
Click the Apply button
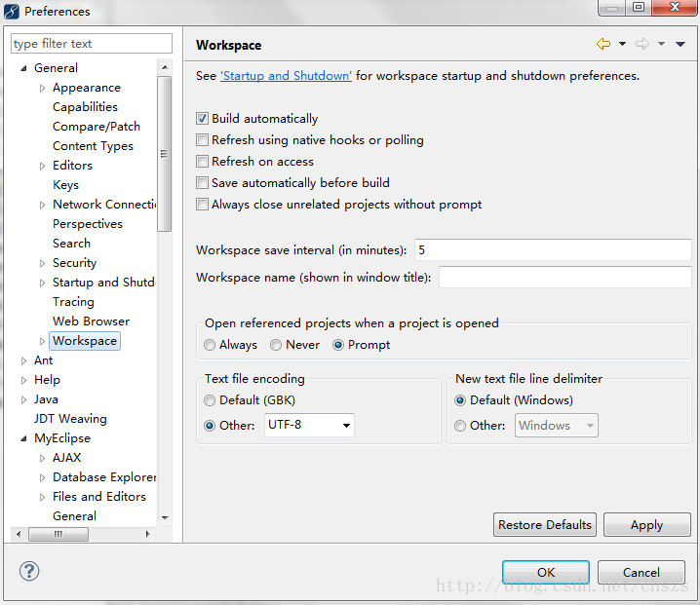(x=647, y=525)
